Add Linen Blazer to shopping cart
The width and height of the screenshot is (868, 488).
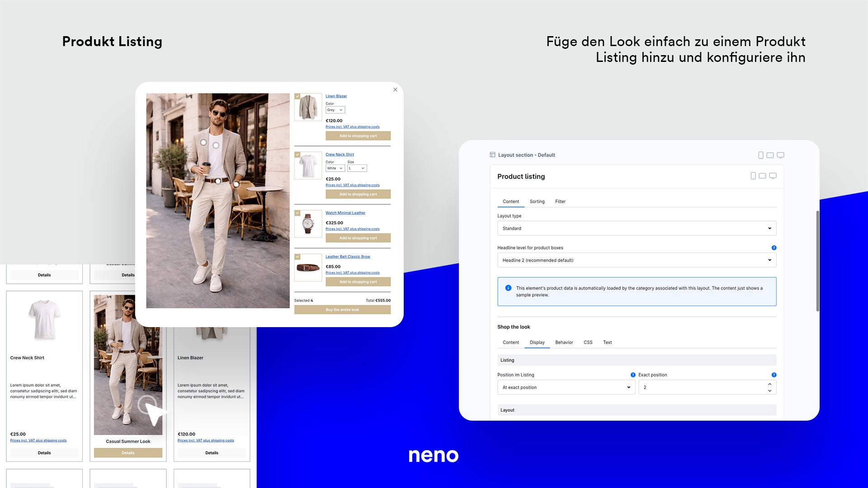[358, 136]
